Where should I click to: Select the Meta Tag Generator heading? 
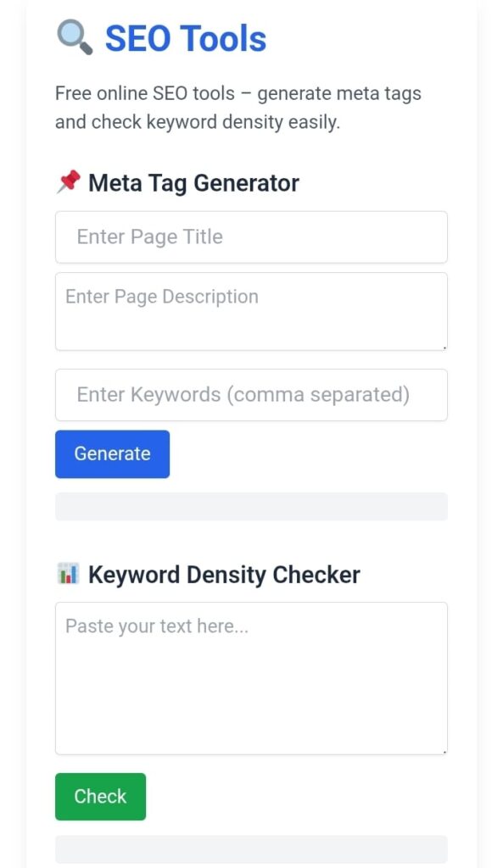[194, 183]
